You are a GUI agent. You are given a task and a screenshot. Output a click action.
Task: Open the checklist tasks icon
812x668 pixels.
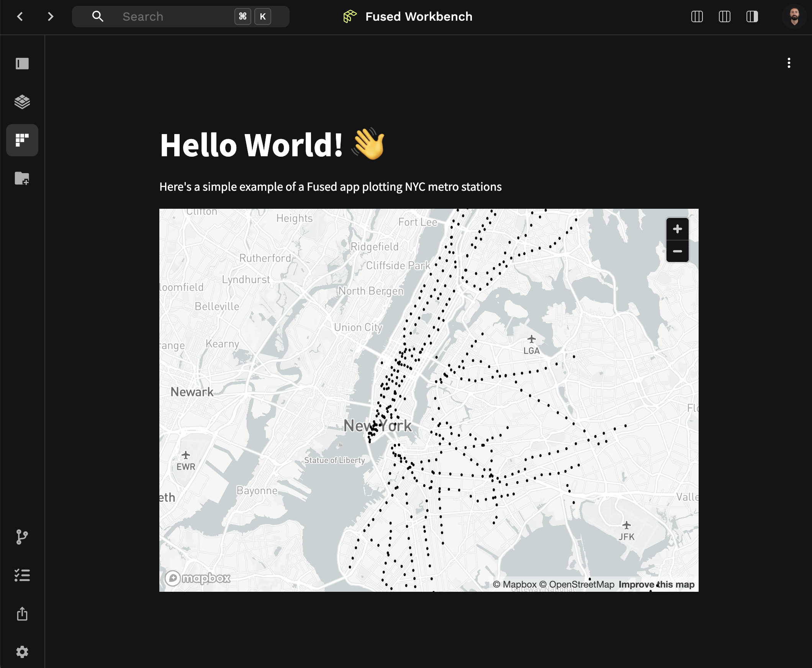[22, 575]
